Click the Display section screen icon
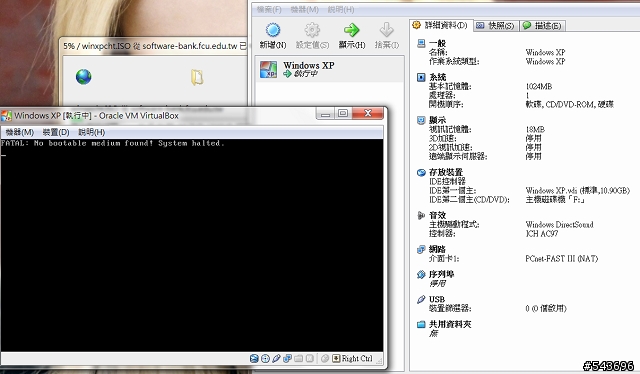Image resolution: width=640 pixels, height=374 pixels. [x=421, y=120]
